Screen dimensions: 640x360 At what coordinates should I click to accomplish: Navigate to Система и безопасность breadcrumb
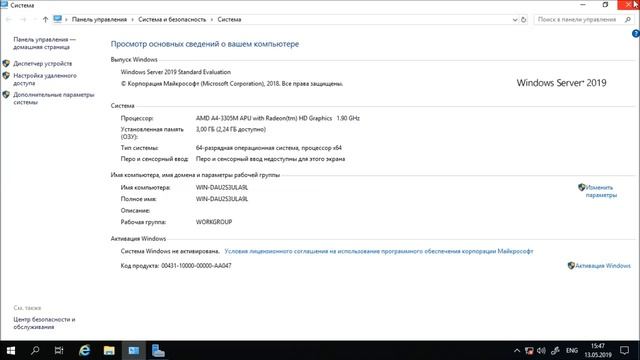[172, 20]
